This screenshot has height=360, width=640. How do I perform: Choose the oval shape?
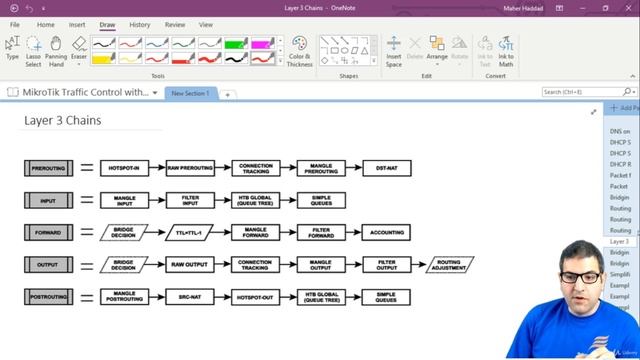tap(344, 51)
